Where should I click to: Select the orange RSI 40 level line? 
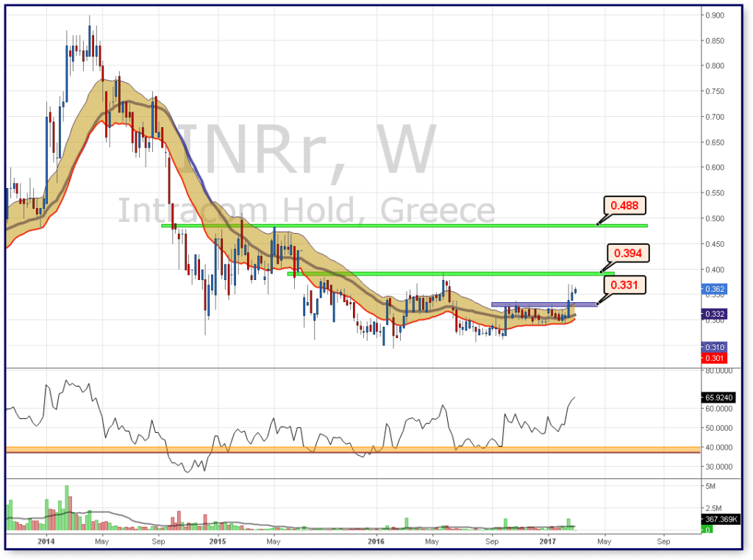click(353, 450)
